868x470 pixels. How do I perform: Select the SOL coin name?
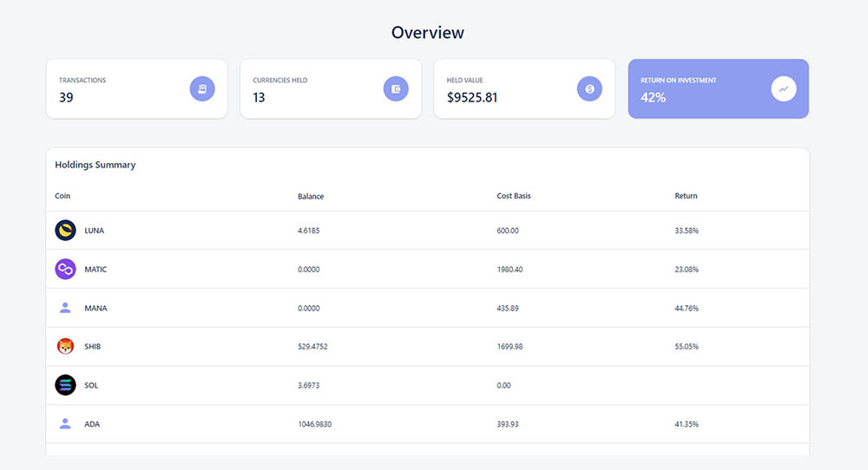tap(91, 385)
